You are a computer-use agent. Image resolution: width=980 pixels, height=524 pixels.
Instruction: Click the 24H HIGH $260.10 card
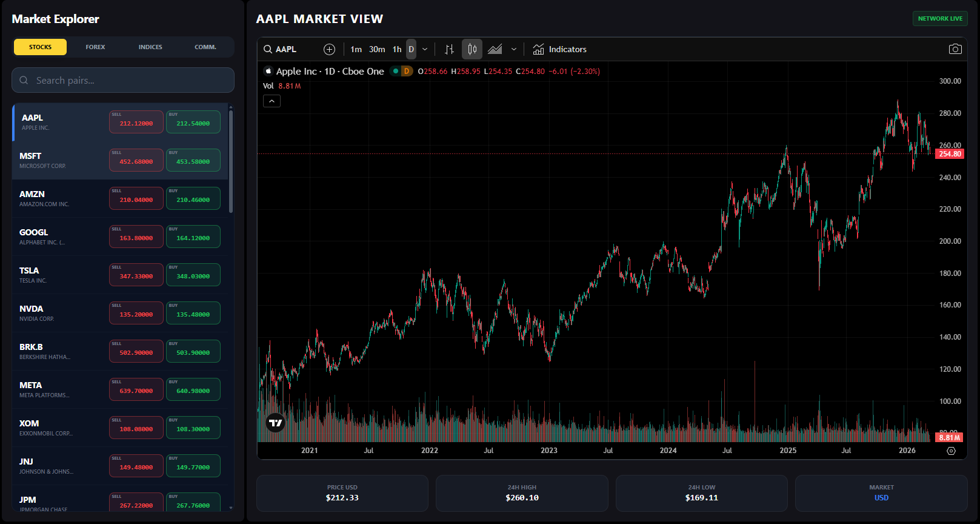pyautogui.click(x=522, y=493)
